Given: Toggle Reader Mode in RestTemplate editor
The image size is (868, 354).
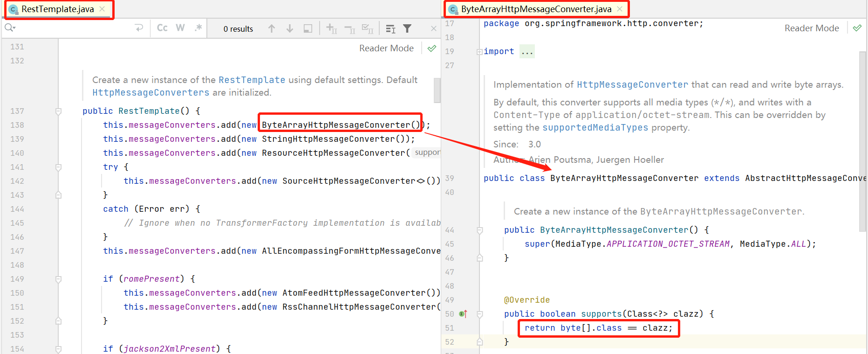Looking at the screenshot, I should coord(386,49).
